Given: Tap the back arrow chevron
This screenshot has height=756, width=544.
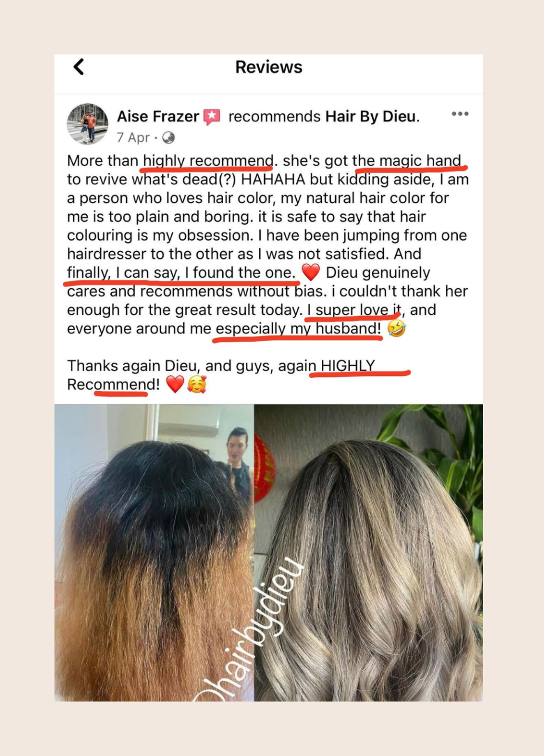Looking at the screenshot, I should [x=79, y=67].
